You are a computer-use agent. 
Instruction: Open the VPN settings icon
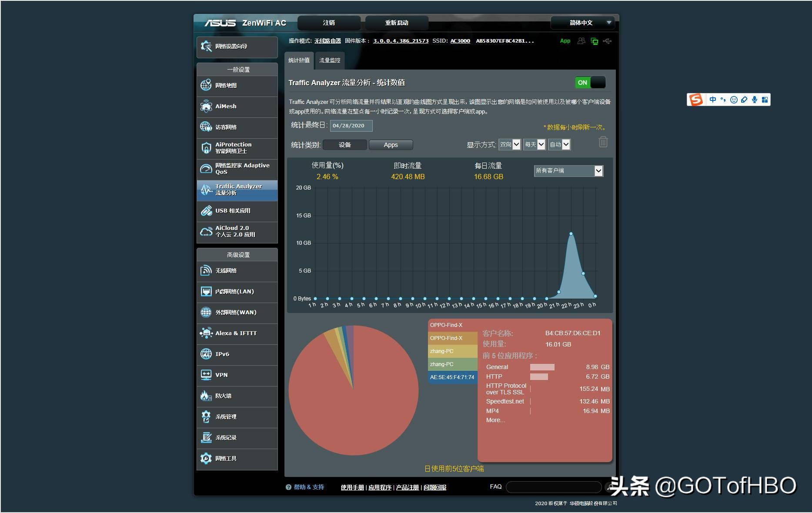[206, 375]
